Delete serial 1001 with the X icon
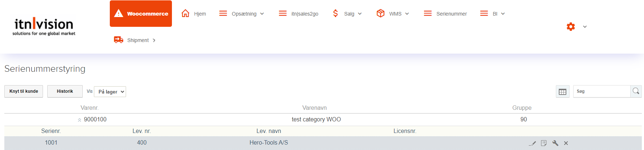This screenshot has width=644, height=150. pyautogui.click(x=566, y=143)
